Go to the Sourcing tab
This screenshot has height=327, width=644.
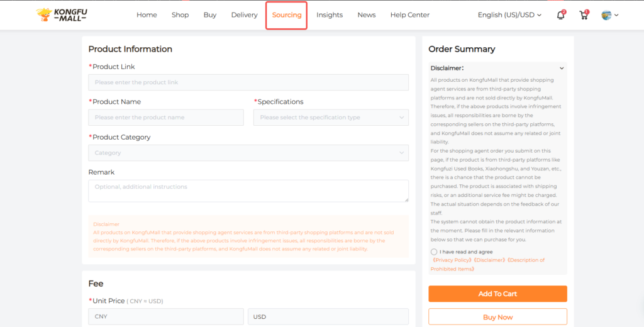[287, 15]
